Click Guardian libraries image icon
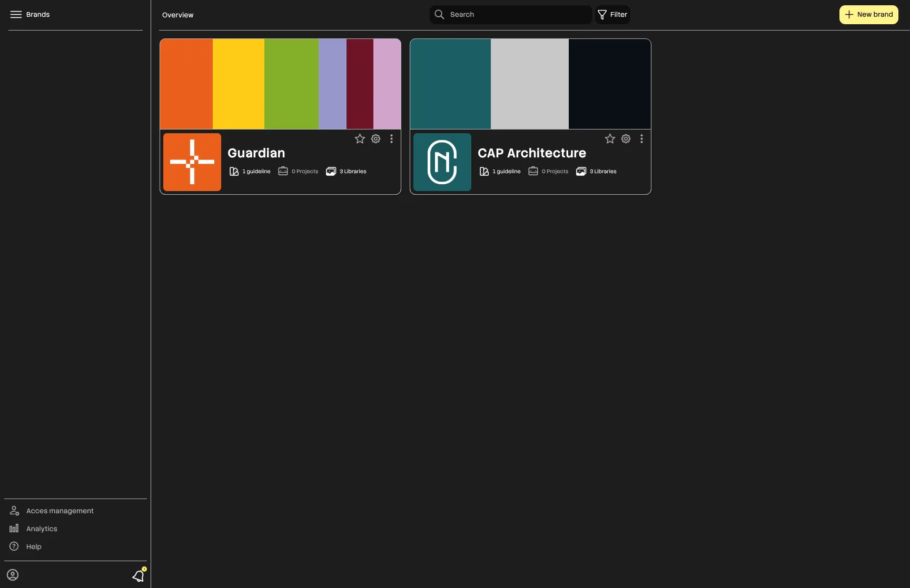Viewport: 910px width, 588px height. (x=331, y=172)
